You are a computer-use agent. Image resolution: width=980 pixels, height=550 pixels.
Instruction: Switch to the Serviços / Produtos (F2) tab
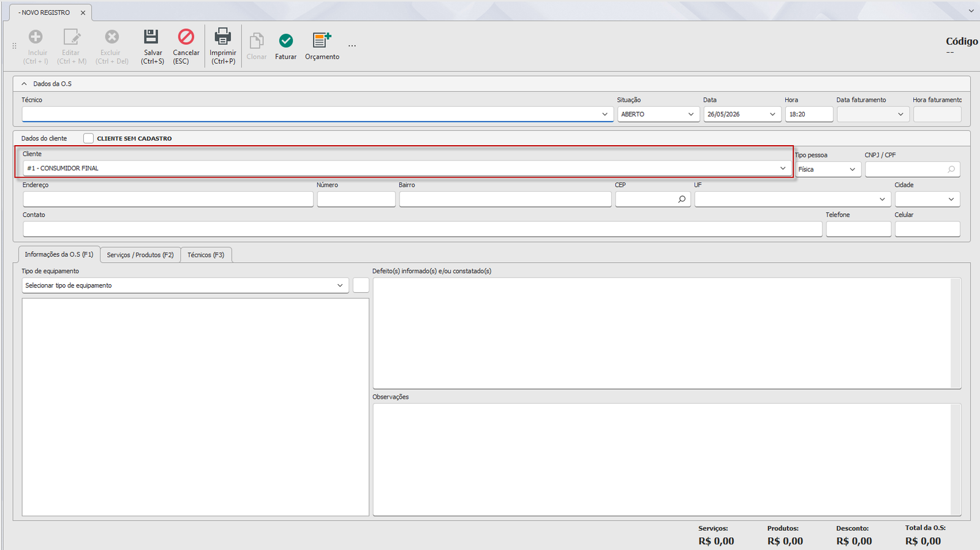(x=140, y=255)
